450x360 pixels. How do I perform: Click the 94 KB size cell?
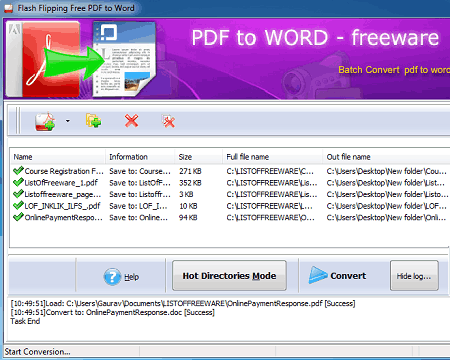tap(188, 218)
